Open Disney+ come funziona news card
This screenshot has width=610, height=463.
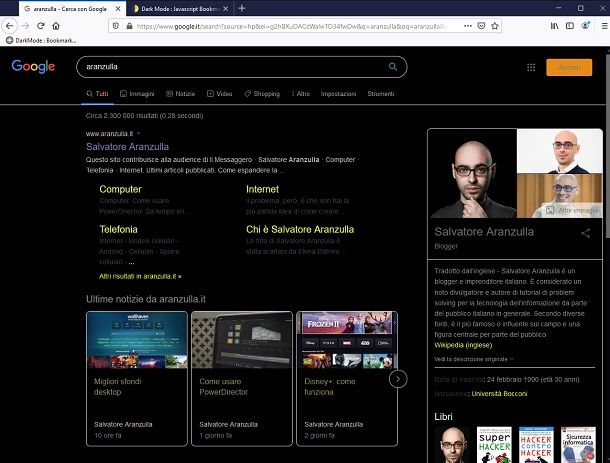coord(347,378)
